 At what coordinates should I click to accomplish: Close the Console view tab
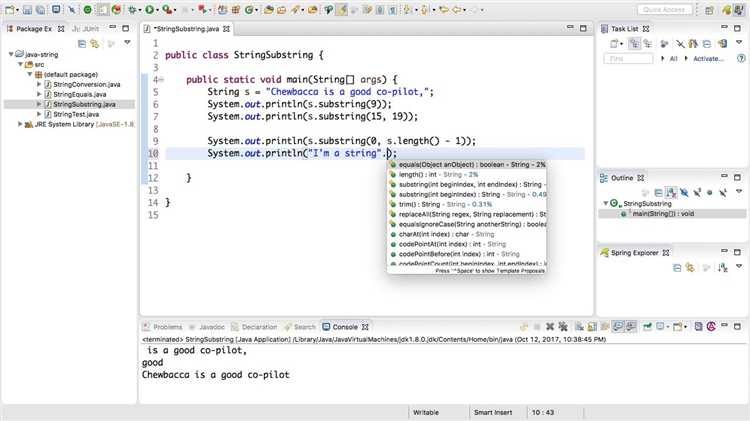click(365, 327)
